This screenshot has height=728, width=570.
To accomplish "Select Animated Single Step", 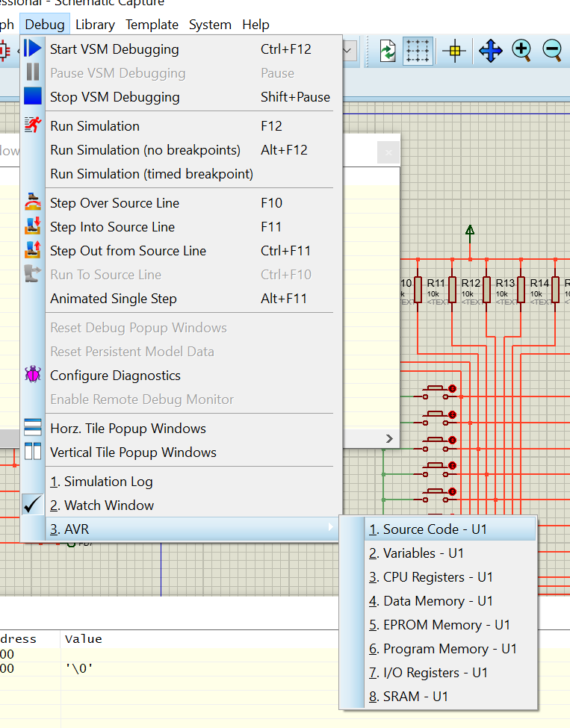I will tap(182, 299).
